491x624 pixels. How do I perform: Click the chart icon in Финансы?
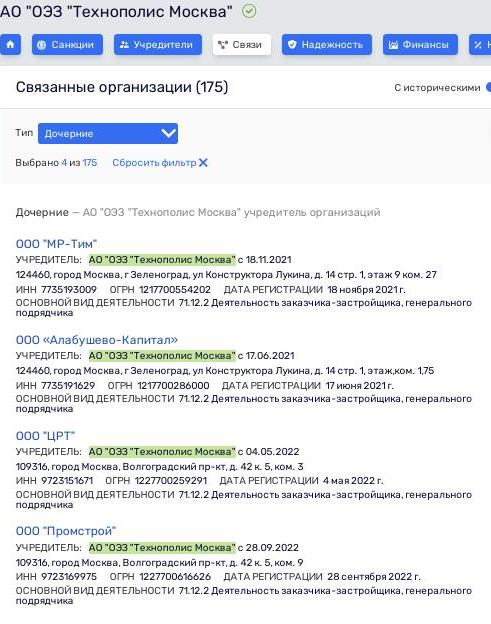point(393,45)
